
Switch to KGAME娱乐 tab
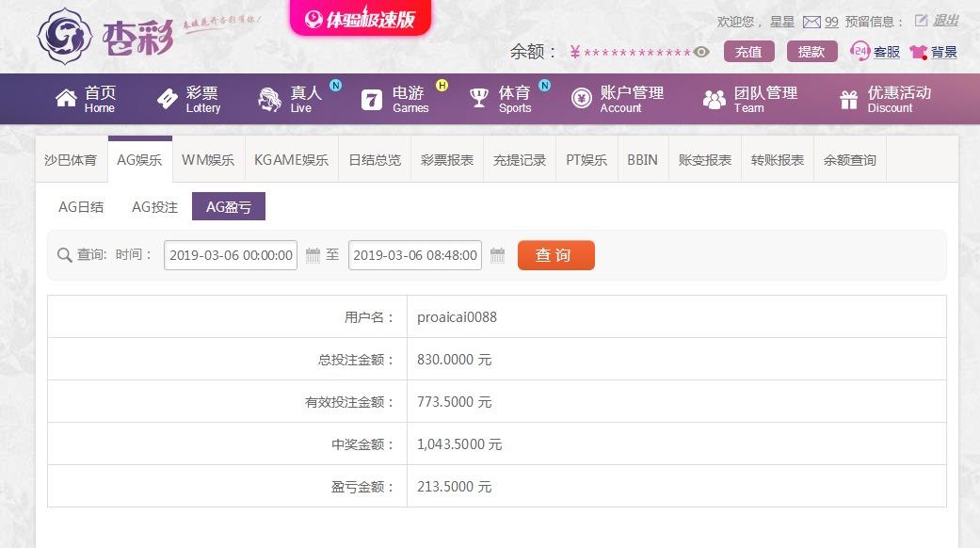[291, 160]
